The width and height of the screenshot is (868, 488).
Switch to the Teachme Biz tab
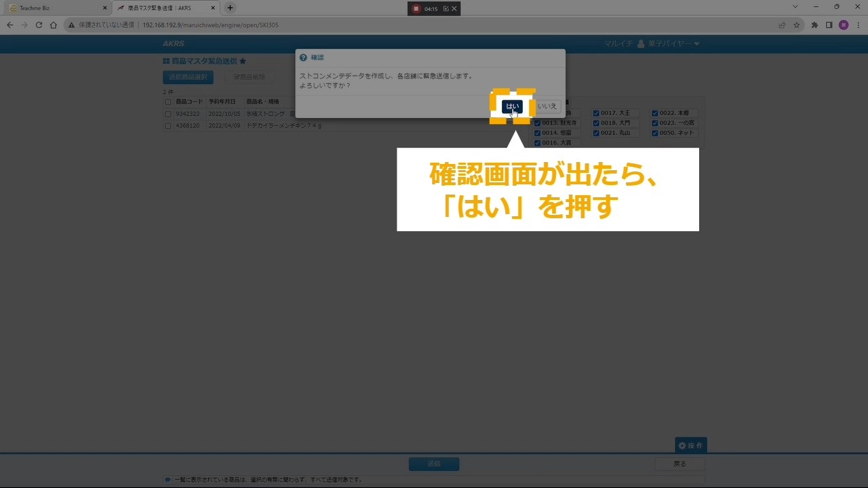pos(54,8)
